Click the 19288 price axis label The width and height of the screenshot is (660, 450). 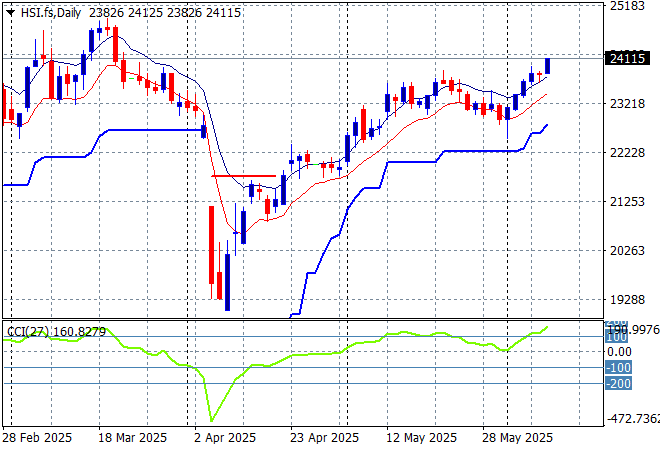627,300
